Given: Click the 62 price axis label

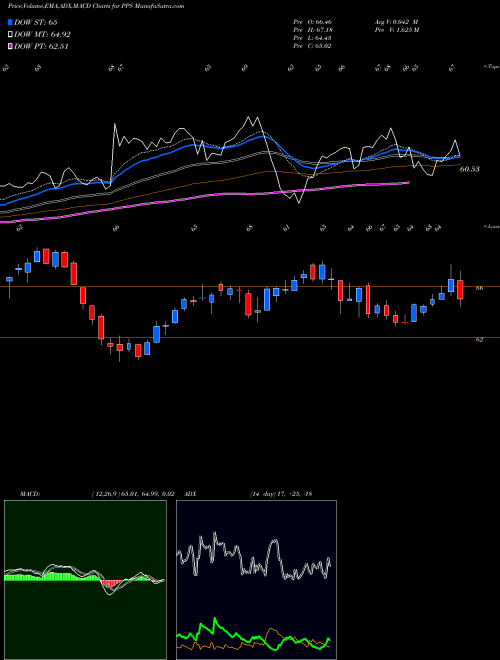Looking at the screenshot, I should [479, 340].
